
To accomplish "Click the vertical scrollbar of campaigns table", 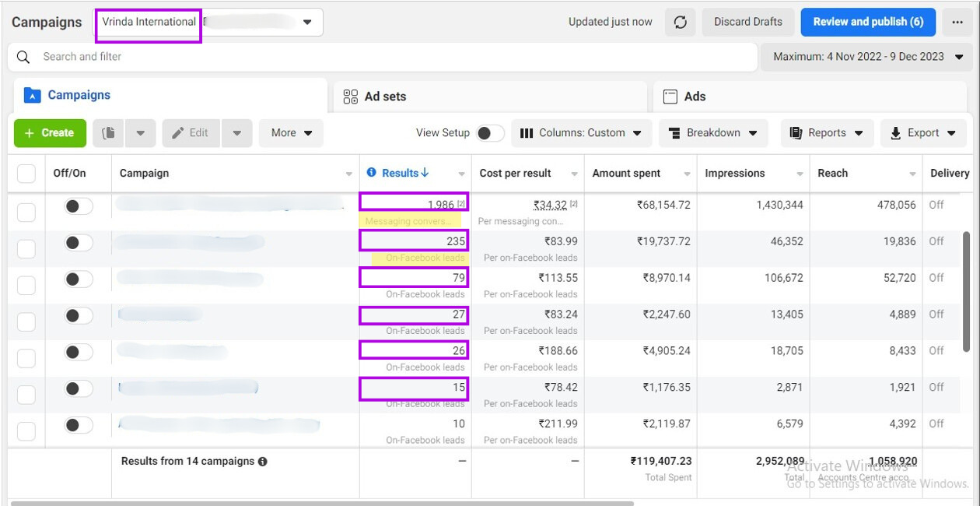I will [x=967, y=288].
